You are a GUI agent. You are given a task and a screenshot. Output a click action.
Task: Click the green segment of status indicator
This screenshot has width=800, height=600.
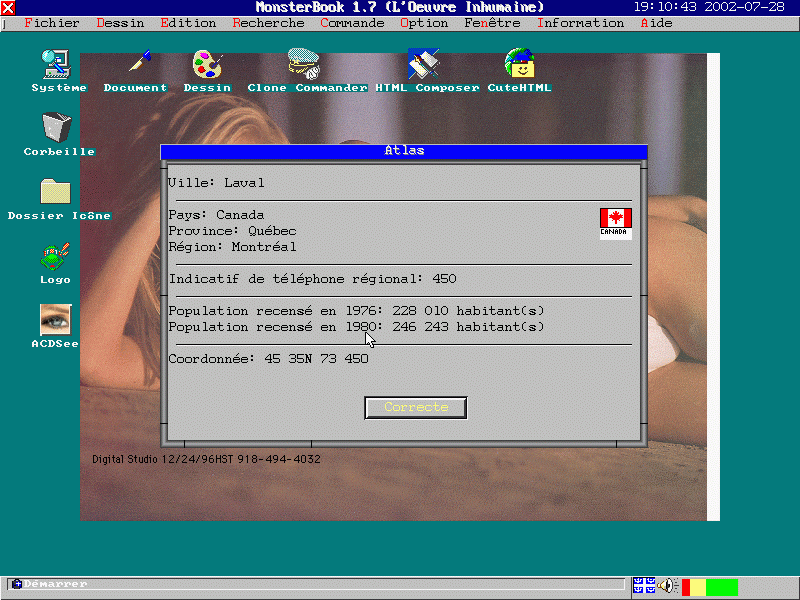tap(721, 587)
